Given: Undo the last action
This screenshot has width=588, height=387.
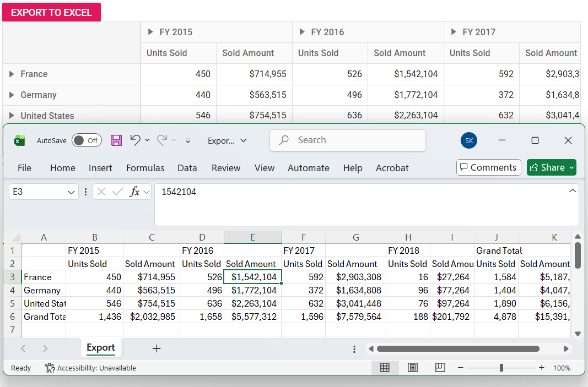Looking at the screenshot, I should coord(136,140).
